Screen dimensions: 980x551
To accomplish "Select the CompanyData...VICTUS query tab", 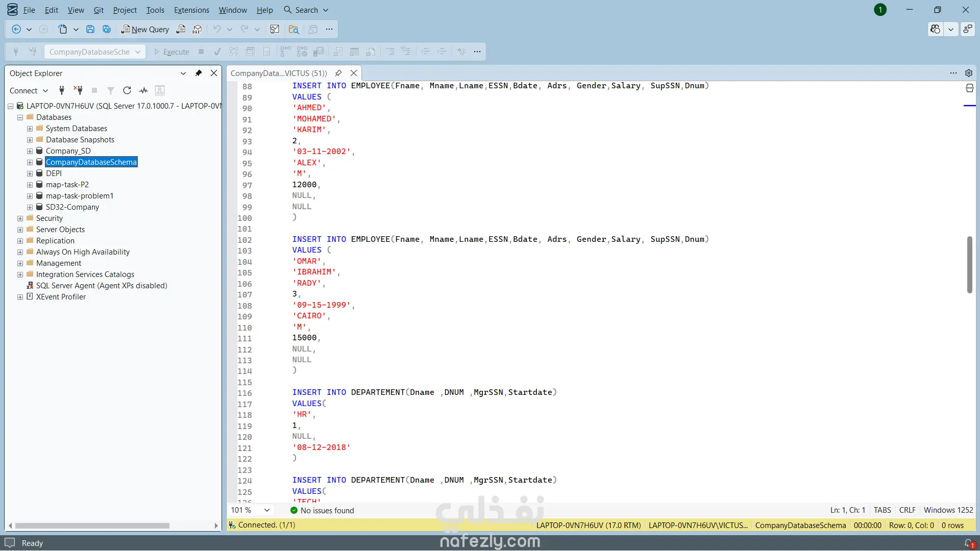I will (279, 73).
